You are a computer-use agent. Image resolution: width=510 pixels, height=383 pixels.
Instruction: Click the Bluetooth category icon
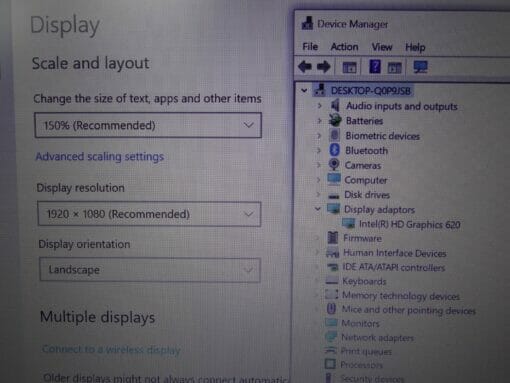334,150
